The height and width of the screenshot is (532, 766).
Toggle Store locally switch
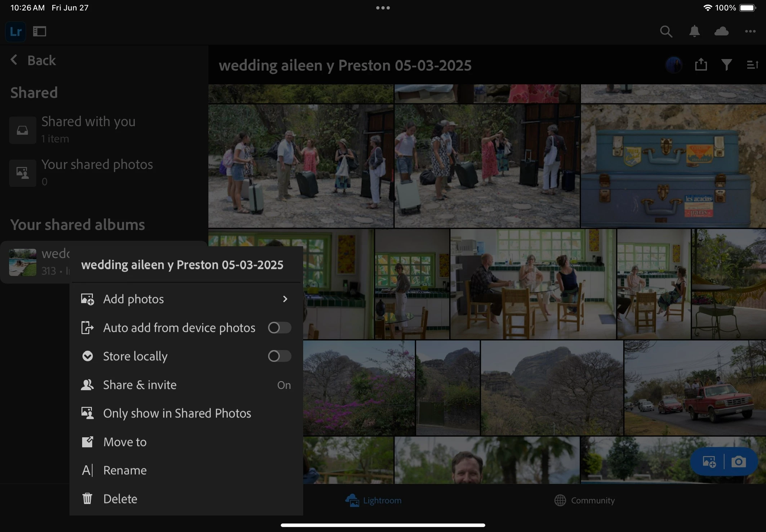(279, 356)
